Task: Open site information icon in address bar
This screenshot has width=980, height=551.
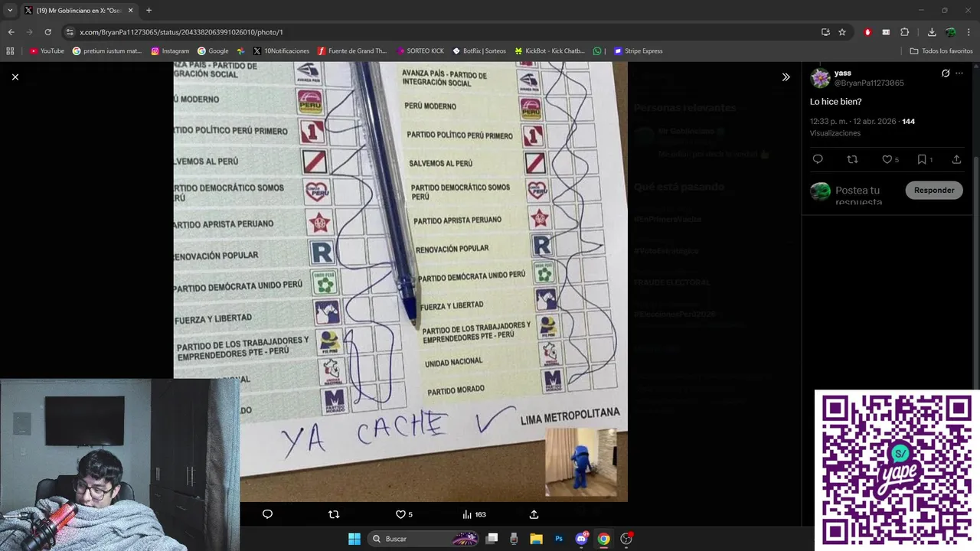Action: 70,32
